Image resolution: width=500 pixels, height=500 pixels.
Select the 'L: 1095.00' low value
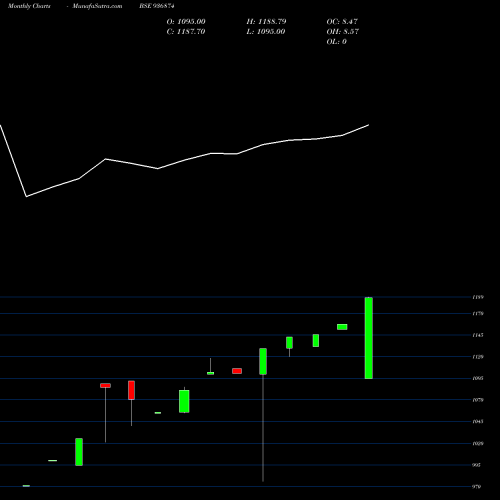pos(266,32)
